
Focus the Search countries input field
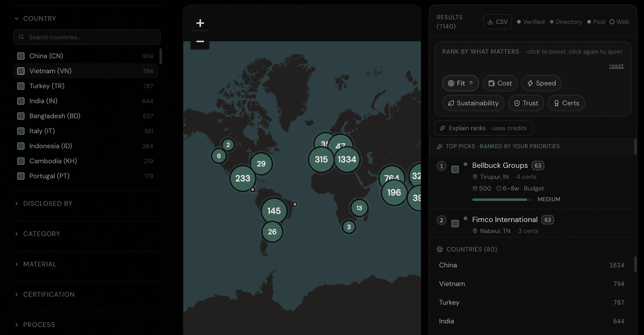tap(87, 37)
